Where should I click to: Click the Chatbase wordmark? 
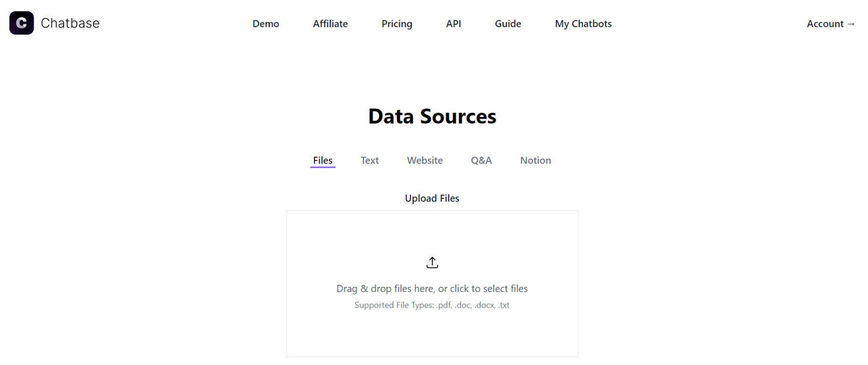70,23
